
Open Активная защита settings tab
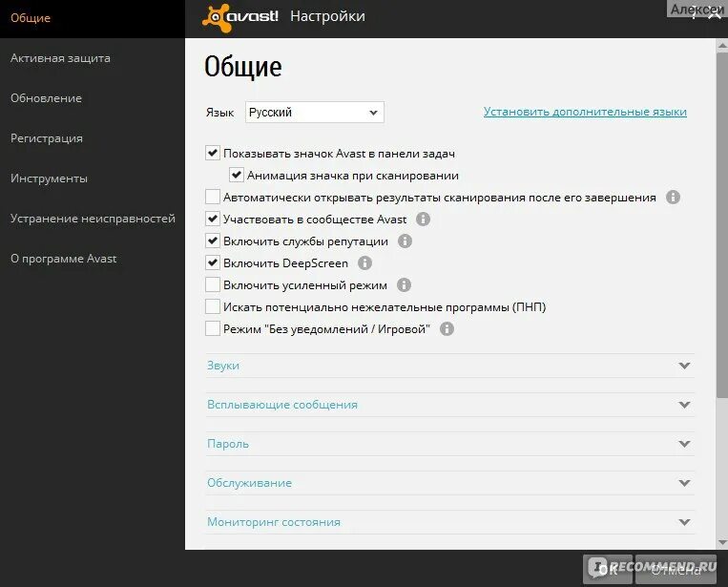click(93, 58)
